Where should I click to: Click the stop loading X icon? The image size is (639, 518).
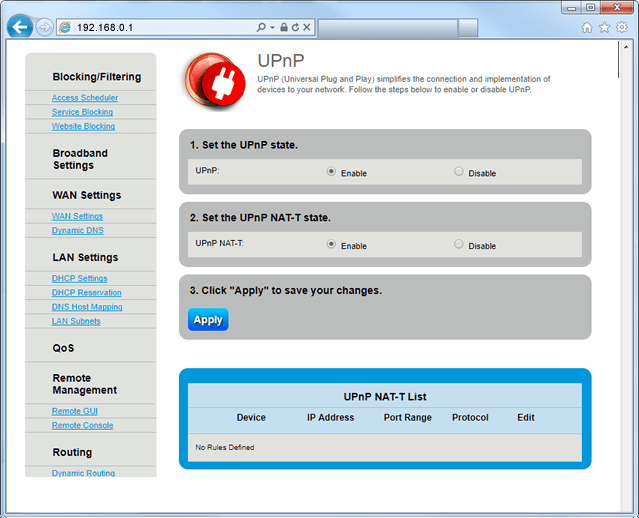click(308, 28)
